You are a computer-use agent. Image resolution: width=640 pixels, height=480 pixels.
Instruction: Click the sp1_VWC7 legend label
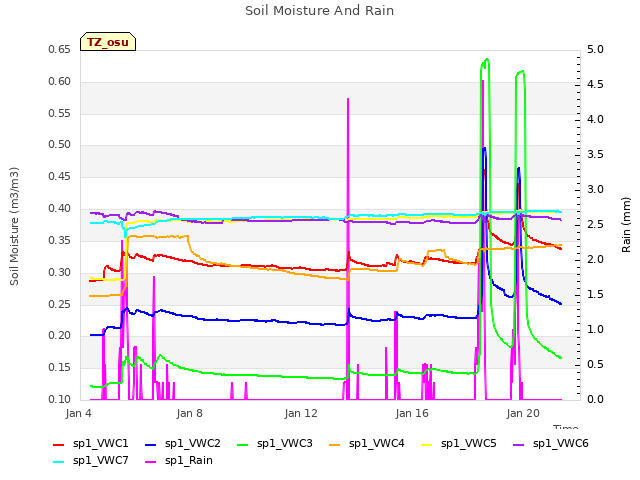[x=100, y=460]
